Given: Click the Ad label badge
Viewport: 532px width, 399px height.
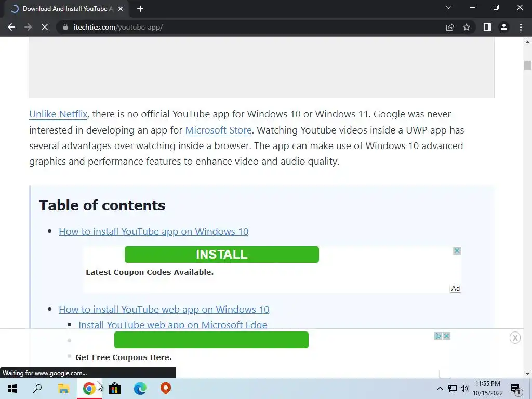Looking at the screenshot, I should click(455, 288).
